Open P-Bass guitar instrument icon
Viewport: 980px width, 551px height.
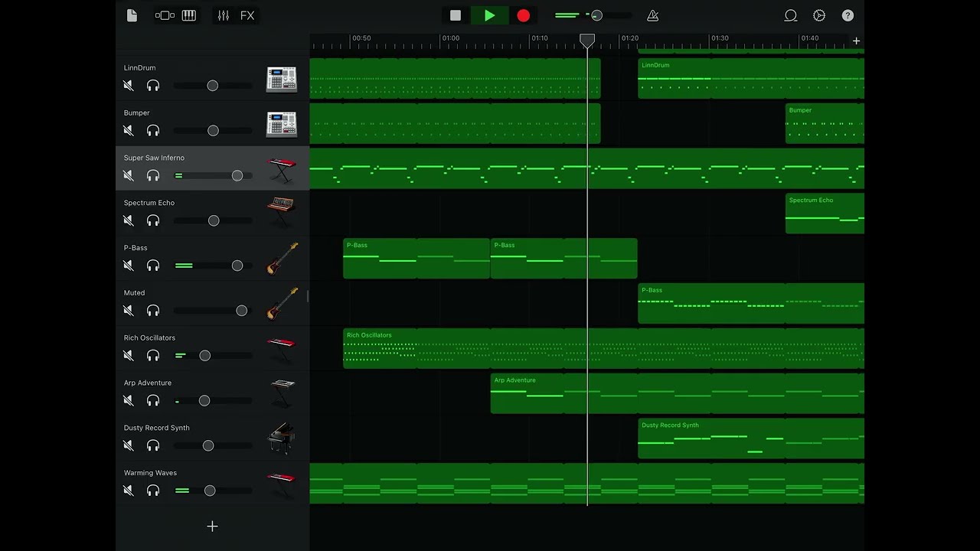pos(282,259)
